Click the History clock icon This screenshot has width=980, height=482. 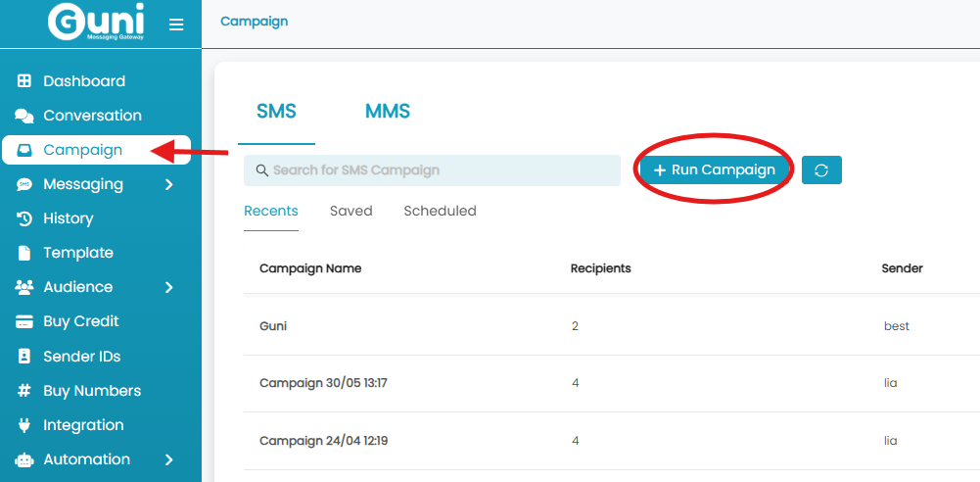click(23, 218)
